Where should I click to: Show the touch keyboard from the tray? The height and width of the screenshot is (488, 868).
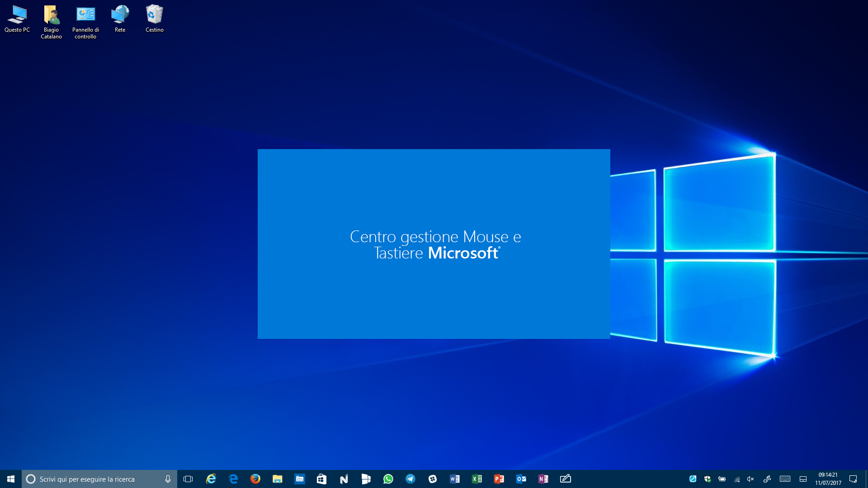(785, 479)
